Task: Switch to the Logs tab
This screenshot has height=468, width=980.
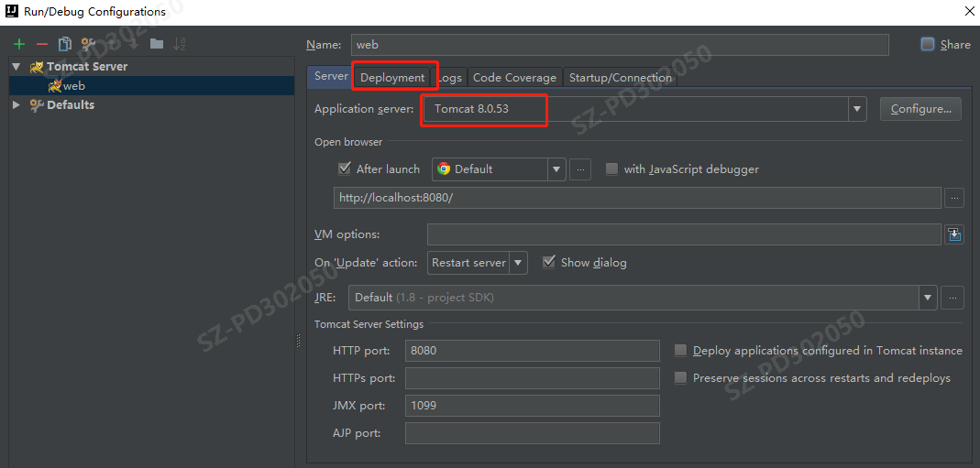Action: tap(449, 77)
